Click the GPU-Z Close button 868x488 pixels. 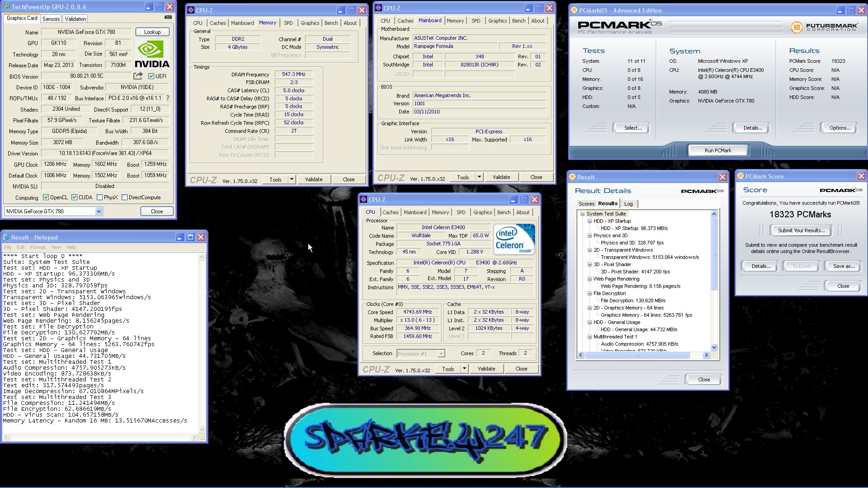[157, 211]
